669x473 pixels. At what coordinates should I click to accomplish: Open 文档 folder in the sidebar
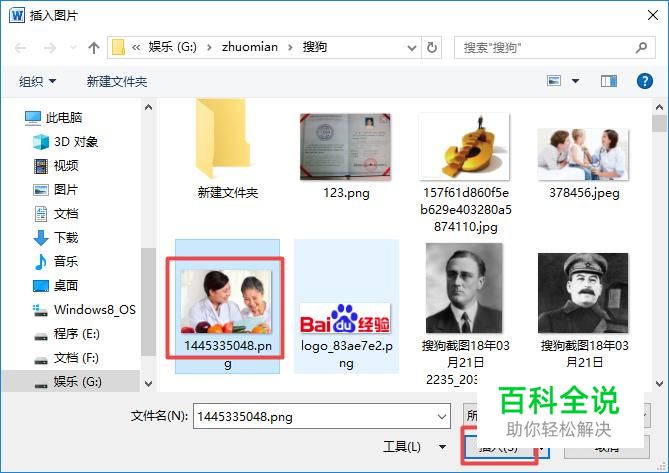coord(55,213)
